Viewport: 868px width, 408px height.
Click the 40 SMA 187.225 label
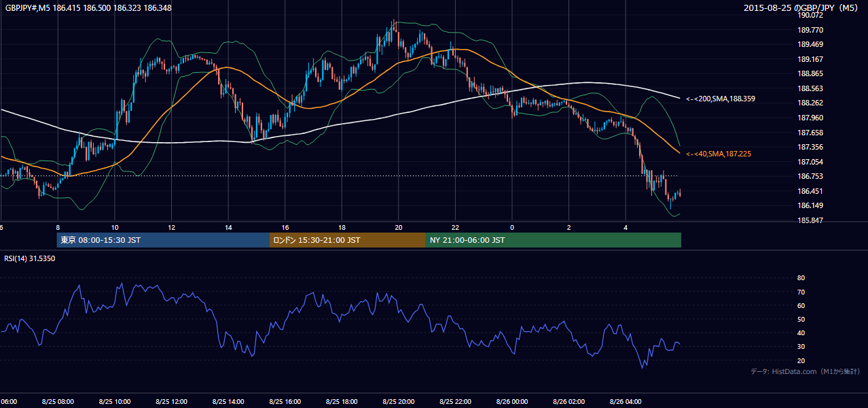point(719,154)
